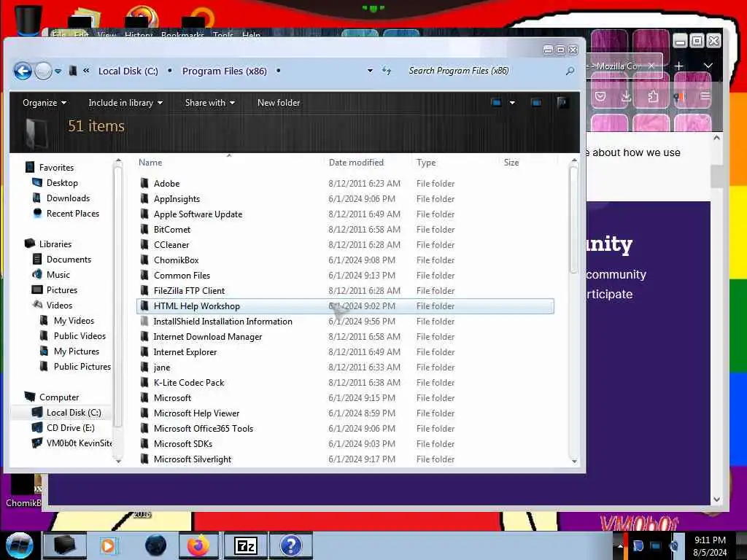Sort by the Size column header
Viewport: 747px width, 560px height.
point(511,163)
